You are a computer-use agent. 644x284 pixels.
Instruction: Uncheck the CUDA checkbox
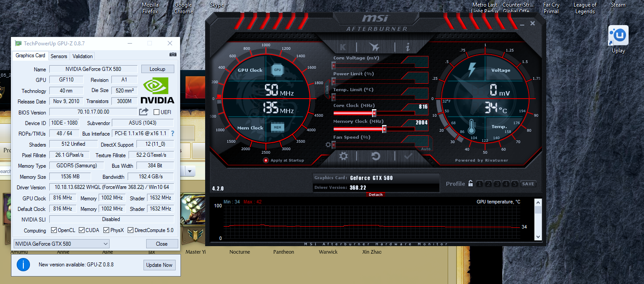pyautogui.click(x=82, y=230)
